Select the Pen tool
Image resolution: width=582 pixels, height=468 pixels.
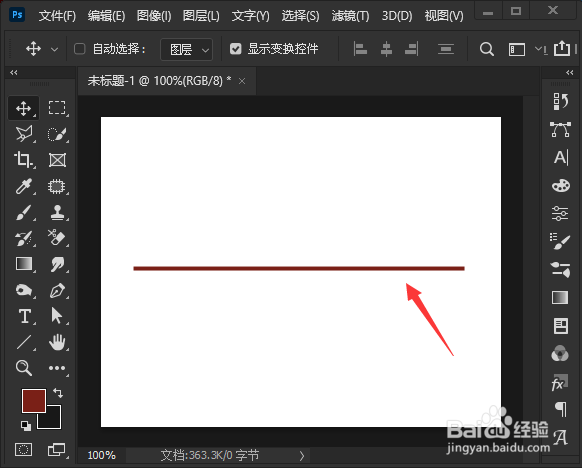(57, 290)
